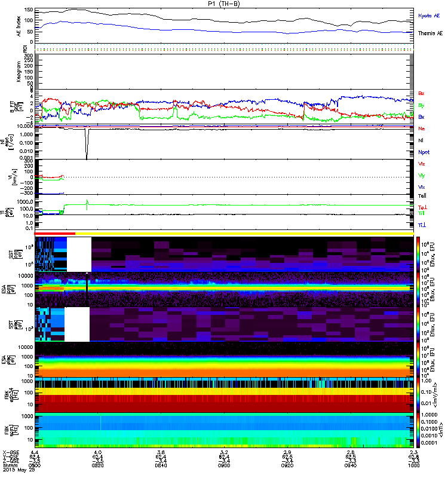This screenshot has height=478, width=448.
Task: Click the yellow segment of the region bar
Action: tap(244, 234)
